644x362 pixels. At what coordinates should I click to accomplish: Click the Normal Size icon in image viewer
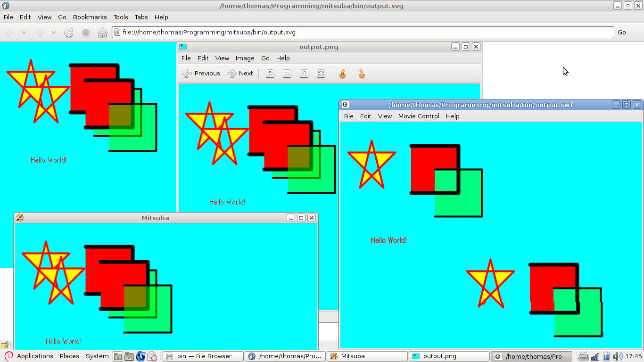pyautogui.click(x=304, y=74)
